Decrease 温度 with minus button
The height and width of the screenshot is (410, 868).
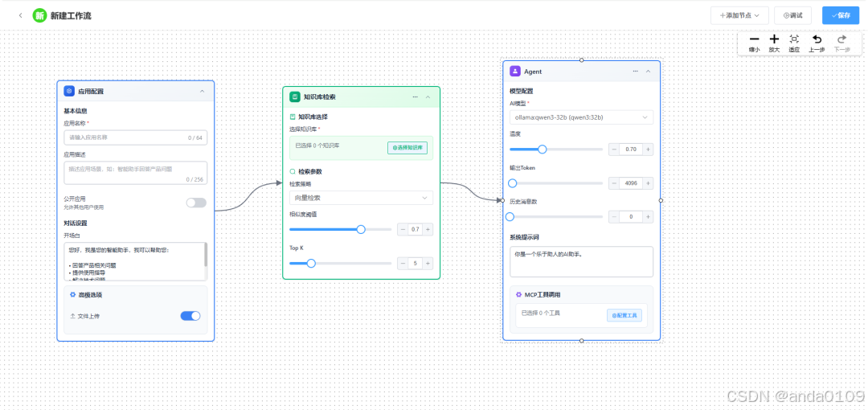(x=614, y=149)
